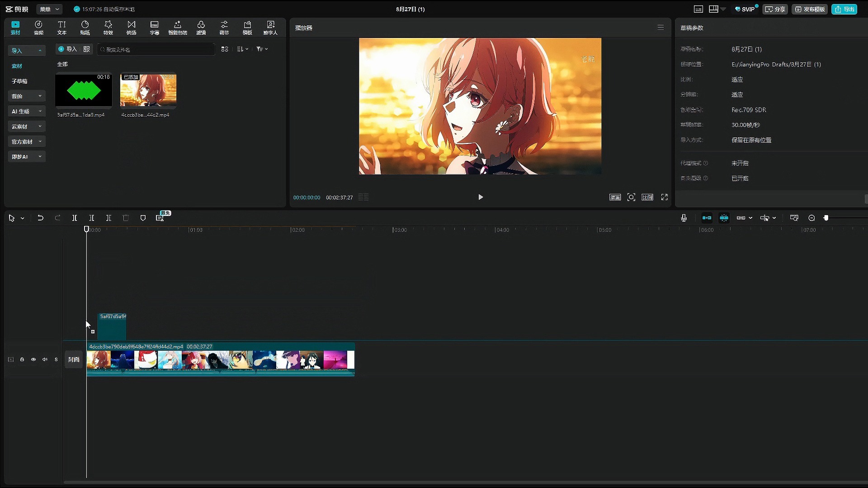
Task: Adjust the timeline zoom slider handle
Action: [826, 218]
